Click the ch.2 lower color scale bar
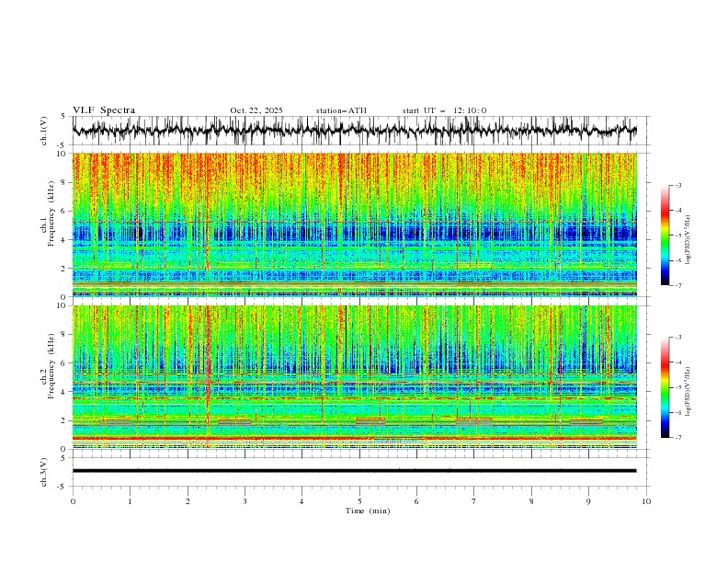Image resolution: width=728 pixels, height=563 pixels. pyautogui.click(x=665, y=387)
